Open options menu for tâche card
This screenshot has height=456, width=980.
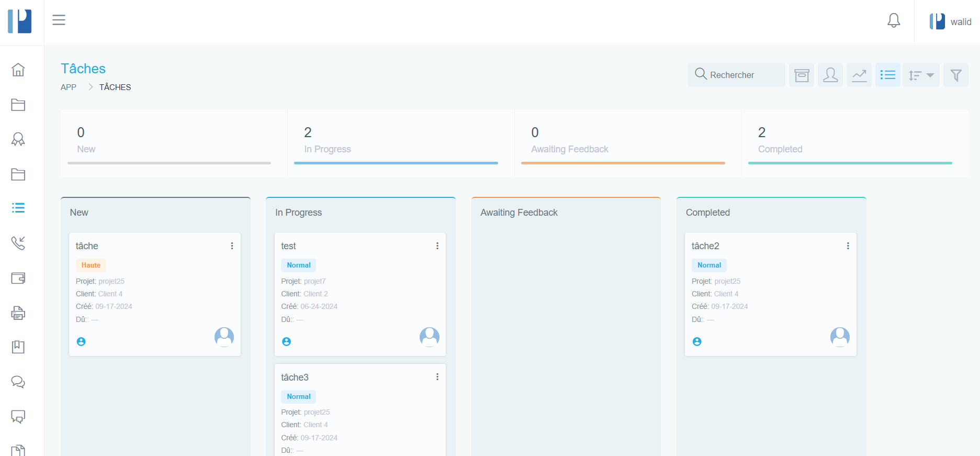point(232,246)
